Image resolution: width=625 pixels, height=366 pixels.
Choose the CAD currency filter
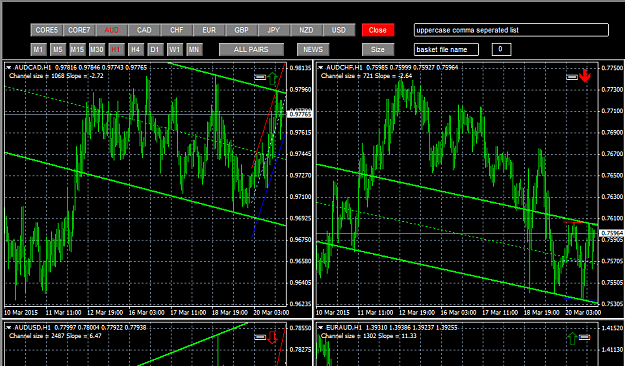coord(144,30)
